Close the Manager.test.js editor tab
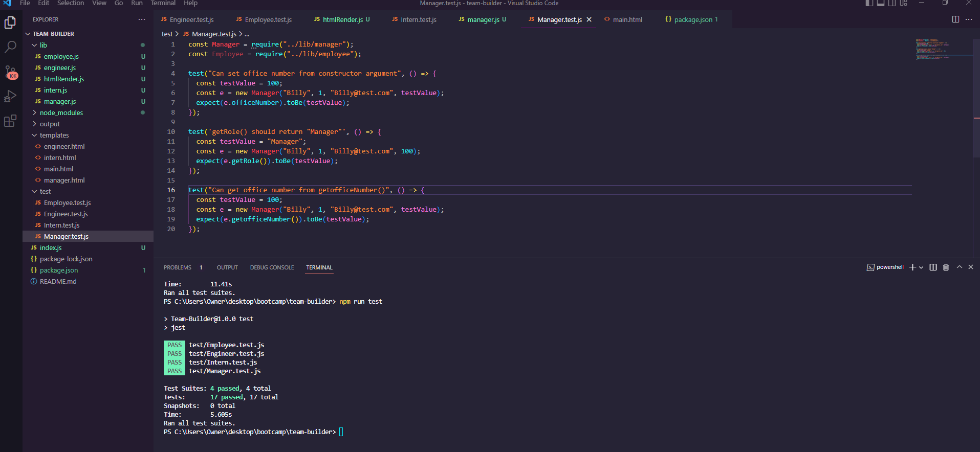The height and width of the screenshot is (452, 980). coord(589,19)
